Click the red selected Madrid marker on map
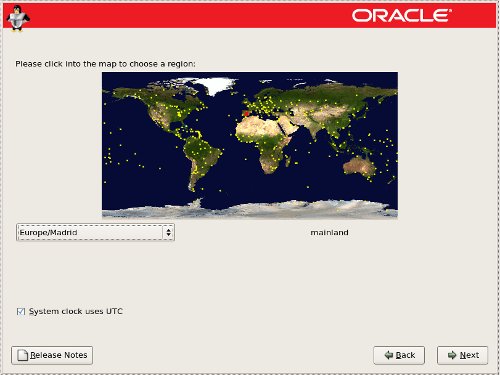The image size is (500, 375). 246,113
